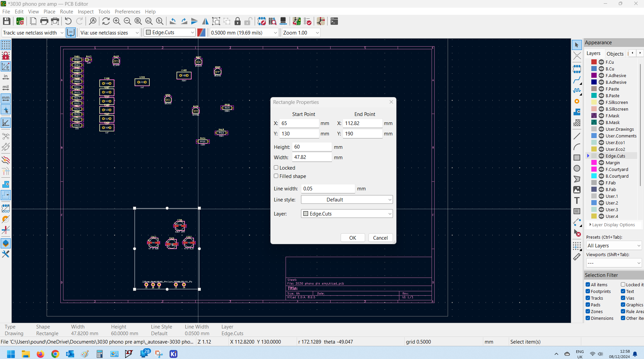This screenshot has height=359, width=644.
Task: Click OK in Rectangle Properties
Action: (x=353, y=238)
